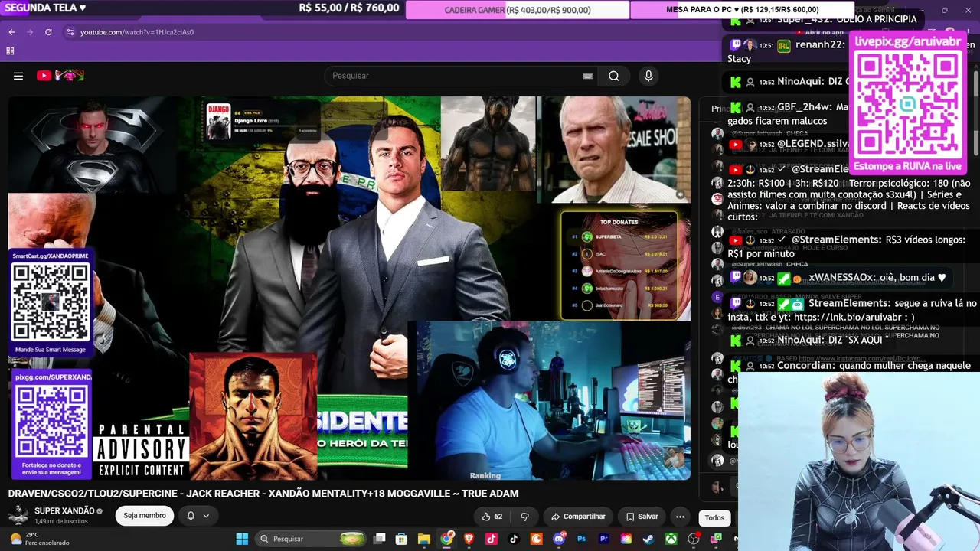This screenshot has height=551, width=980.
Task: Dislike the Super Xandão video
Action: pos(524,517)
